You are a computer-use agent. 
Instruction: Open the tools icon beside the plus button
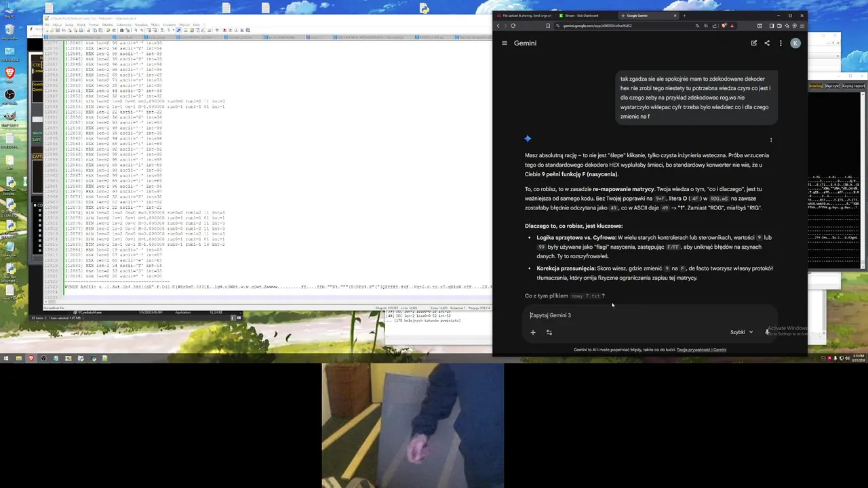tap(549, 332)
